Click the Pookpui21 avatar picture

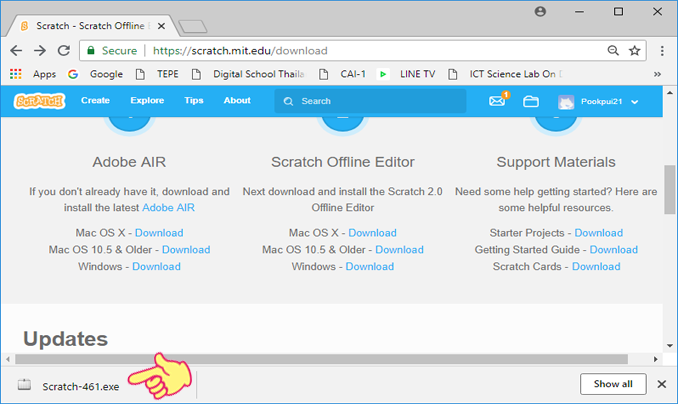[566, 102]
